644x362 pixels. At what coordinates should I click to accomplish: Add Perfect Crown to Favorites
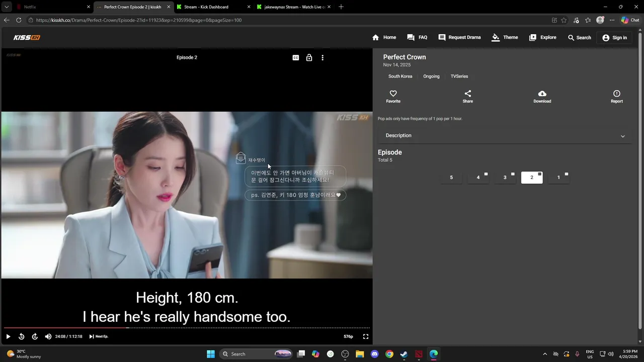pos(393,97)
